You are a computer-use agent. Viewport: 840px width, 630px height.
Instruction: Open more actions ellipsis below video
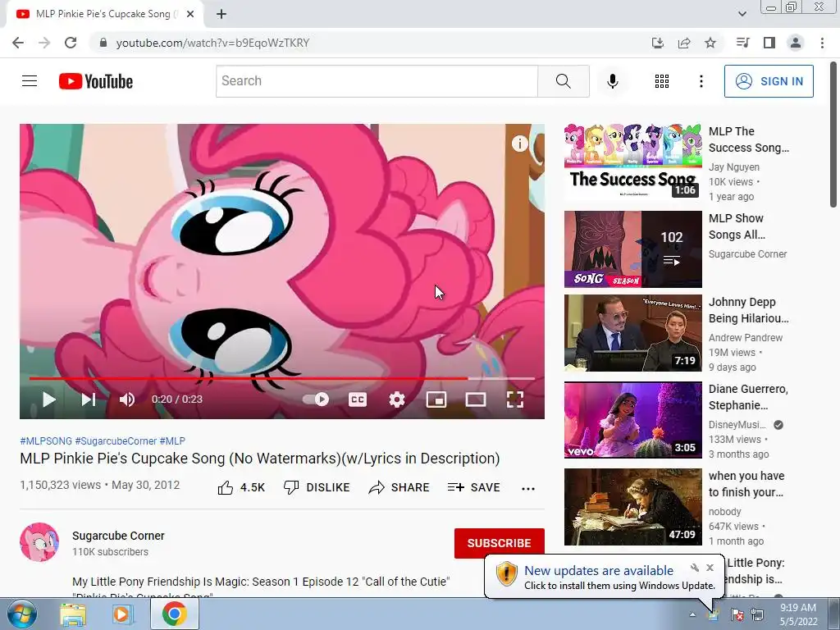click(x=528, y=488)
